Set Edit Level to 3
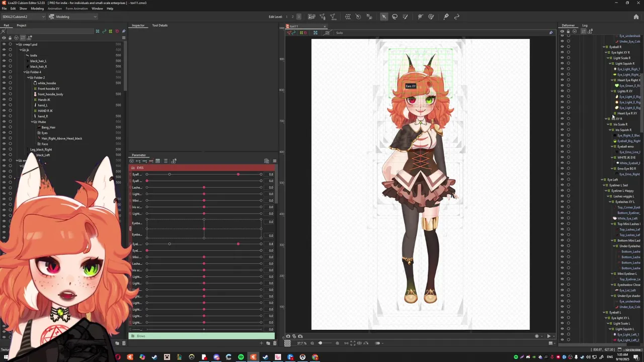Image resolution: width=644 pixels, height=362 pixels. click(299, 17)
